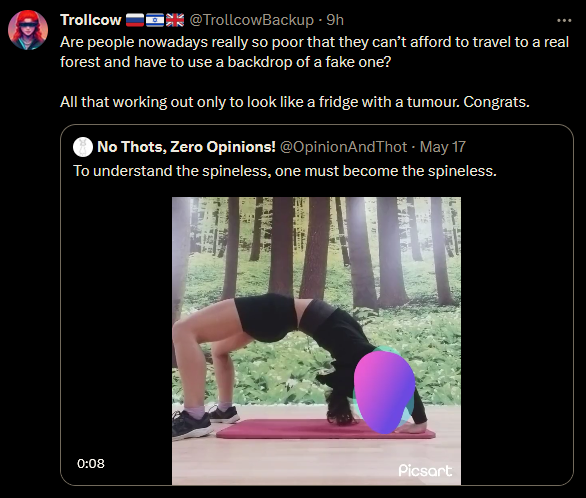Open the No Thots, Zero Opinions! profile name
The image size is (586, 498).
point(186,147)
